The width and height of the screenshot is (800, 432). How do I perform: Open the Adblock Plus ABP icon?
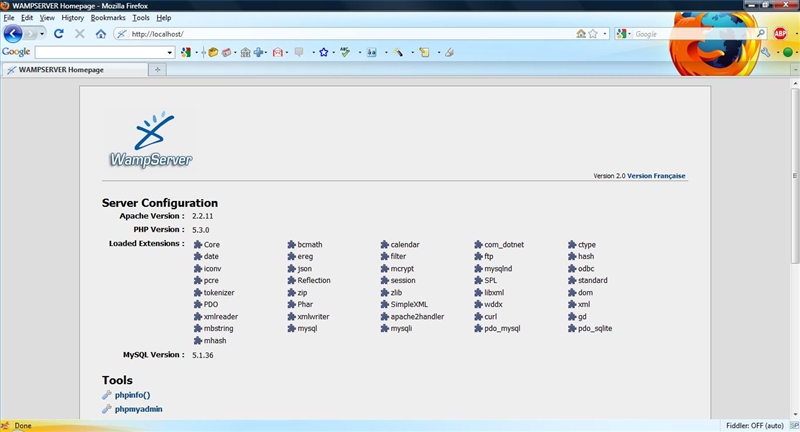click(780, 34)
